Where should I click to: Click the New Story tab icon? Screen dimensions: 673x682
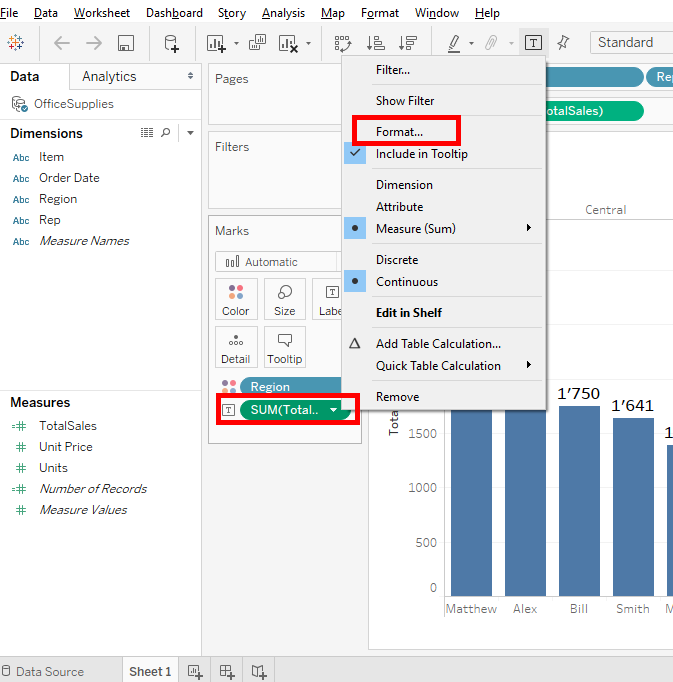coord(259,671)
